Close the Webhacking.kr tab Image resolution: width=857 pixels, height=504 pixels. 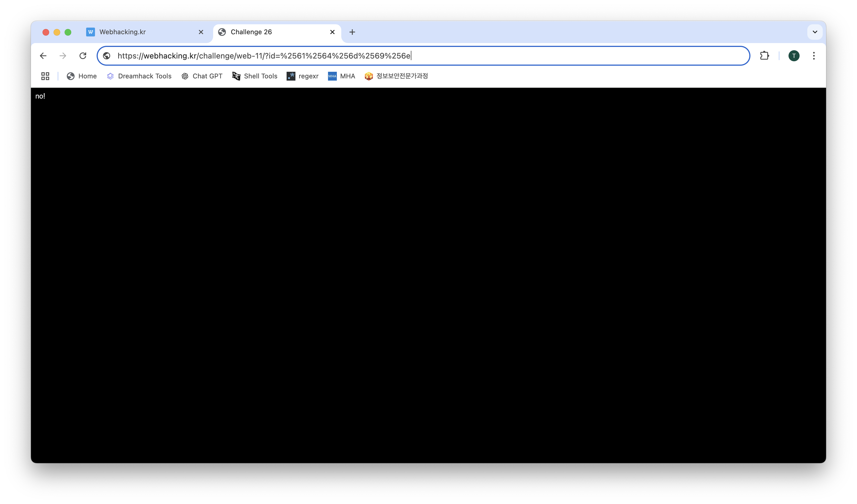click(201, 32)
